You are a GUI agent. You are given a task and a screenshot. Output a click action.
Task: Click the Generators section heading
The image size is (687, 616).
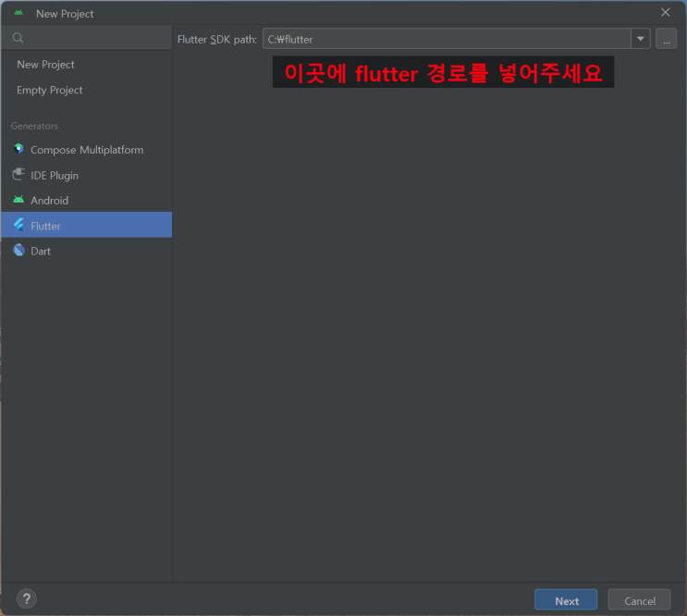(x=34, y=126)
